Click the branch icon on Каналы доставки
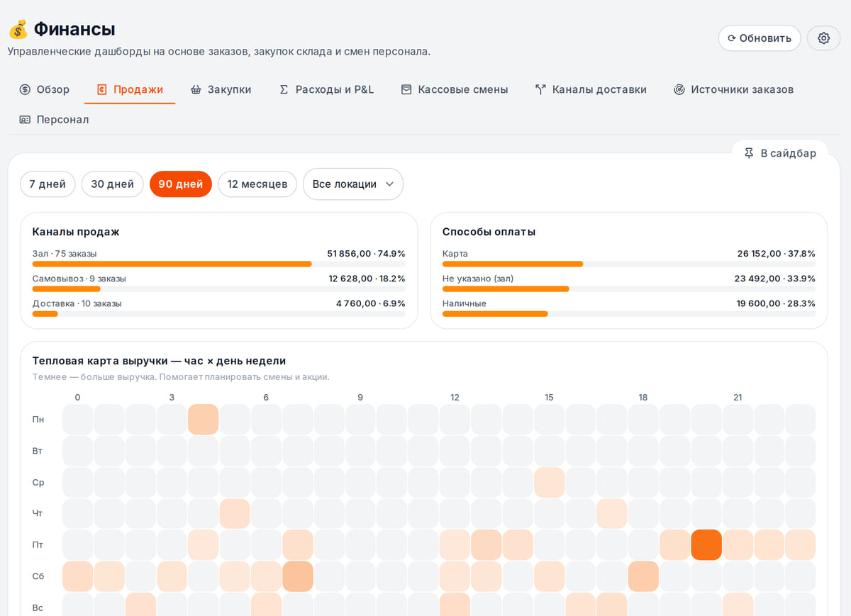 540,89
